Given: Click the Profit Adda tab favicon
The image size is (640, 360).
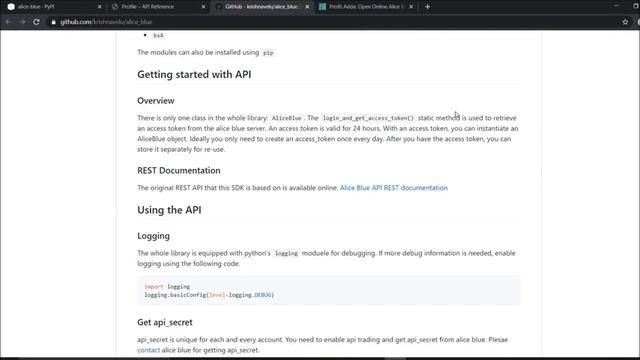Looking at the screenshot, I should pos(322,7).
